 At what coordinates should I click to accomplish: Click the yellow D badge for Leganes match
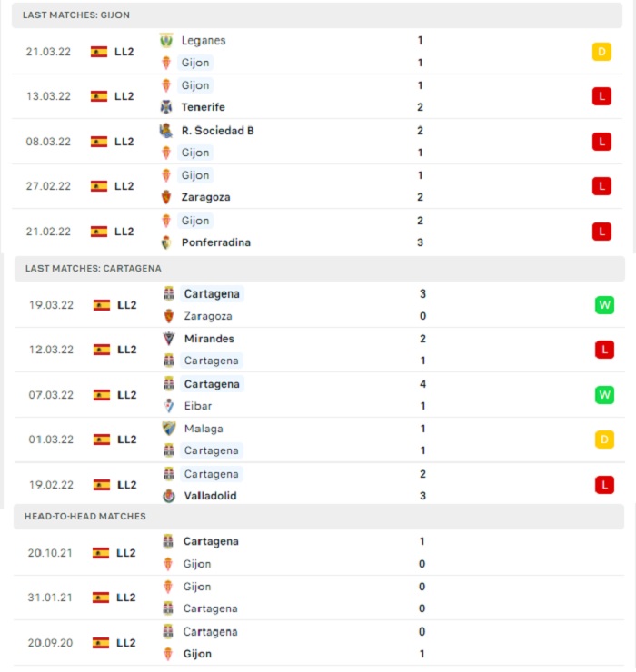point(601,52)
